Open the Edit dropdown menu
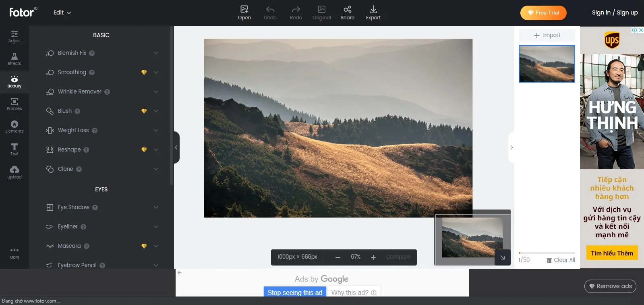 [x=62, y=12]
